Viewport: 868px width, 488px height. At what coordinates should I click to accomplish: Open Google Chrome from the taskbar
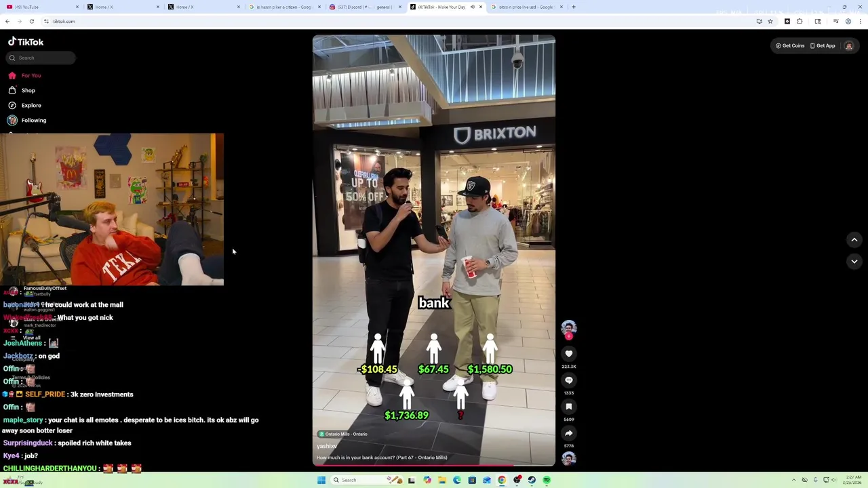coord(502,480)
